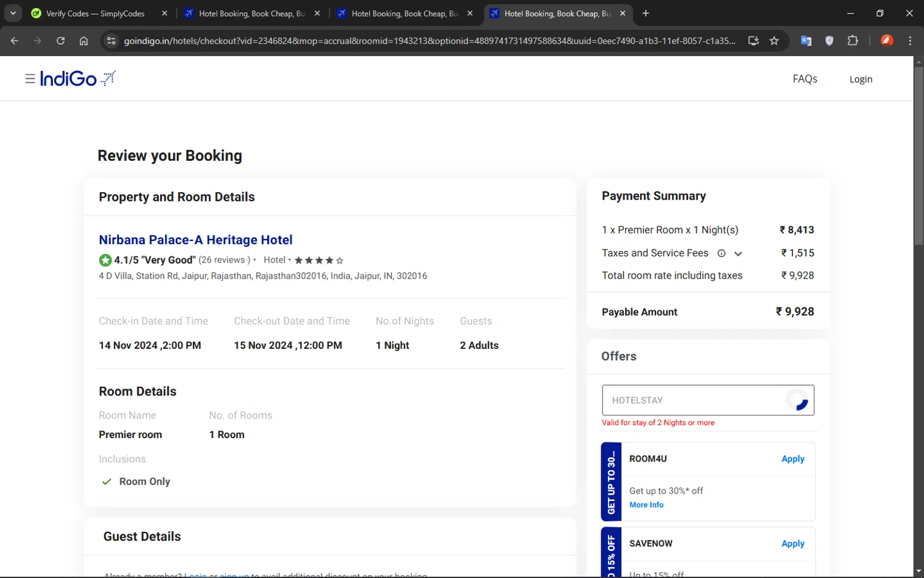Open the IndiGo hamburger menu
This screenshot has width=924, height=578.
(30, 79)
